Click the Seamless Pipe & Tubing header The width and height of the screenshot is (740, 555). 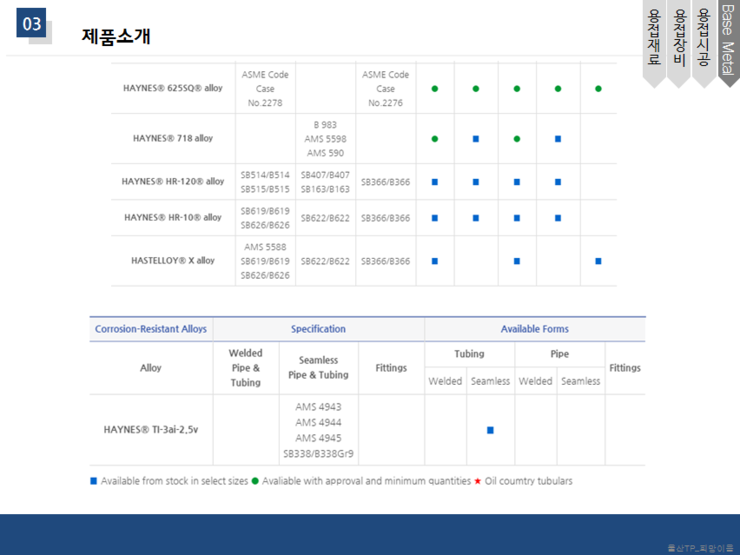(x=319, y=367)
